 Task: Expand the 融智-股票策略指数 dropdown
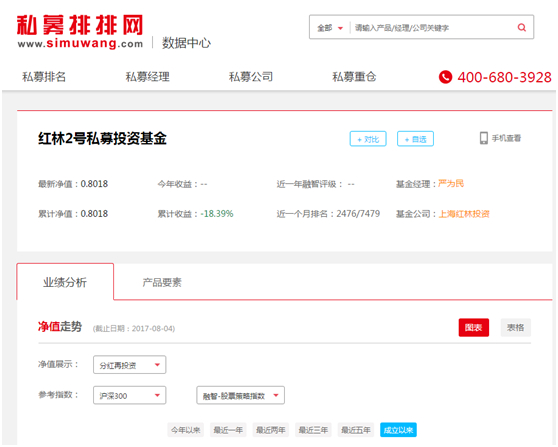[x=241, y=395]
